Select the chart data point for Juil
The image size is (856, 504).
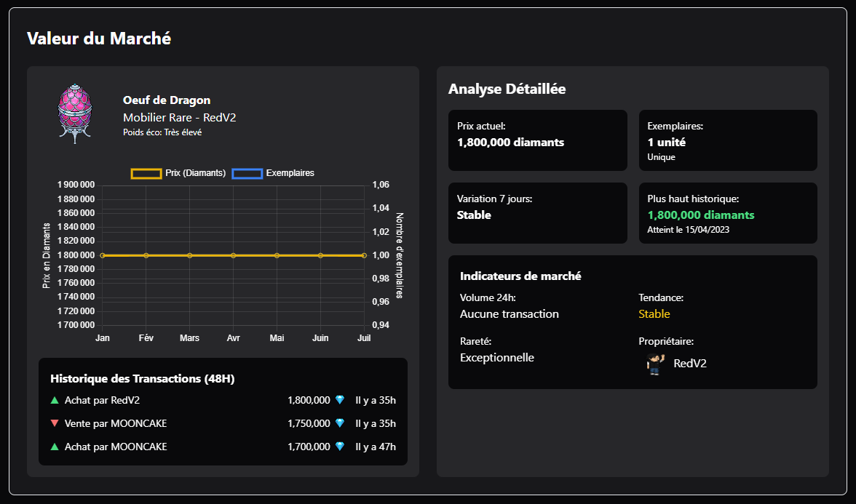tap(364, 255)
